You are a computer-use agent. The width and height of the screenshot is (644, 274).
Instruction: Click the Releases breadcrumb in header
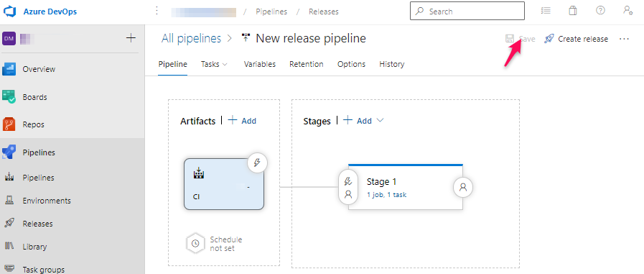click(x=324, y=12)
